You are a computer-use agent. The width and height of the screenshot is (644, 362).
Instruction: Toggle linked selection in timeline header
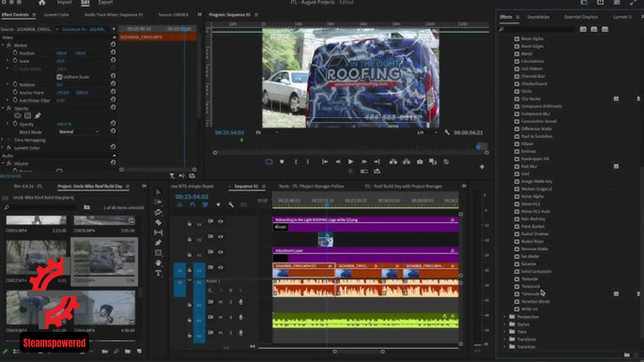pyautogui.click(x=205, y=205)
